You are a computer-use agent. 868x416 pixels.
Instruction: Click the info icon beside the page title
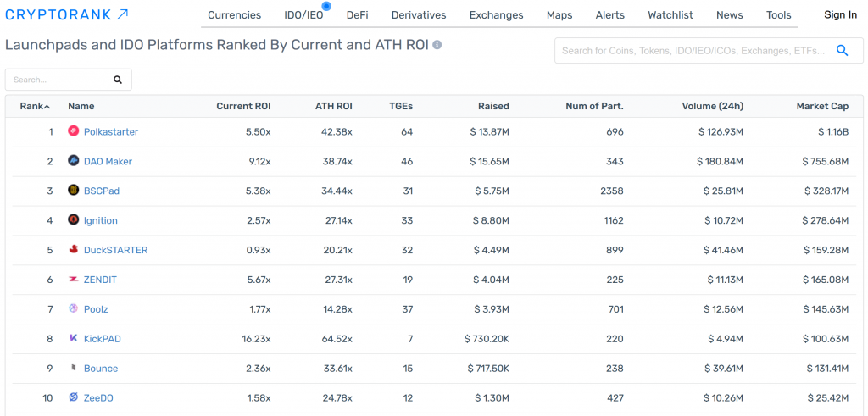click(x=437, y=45)
